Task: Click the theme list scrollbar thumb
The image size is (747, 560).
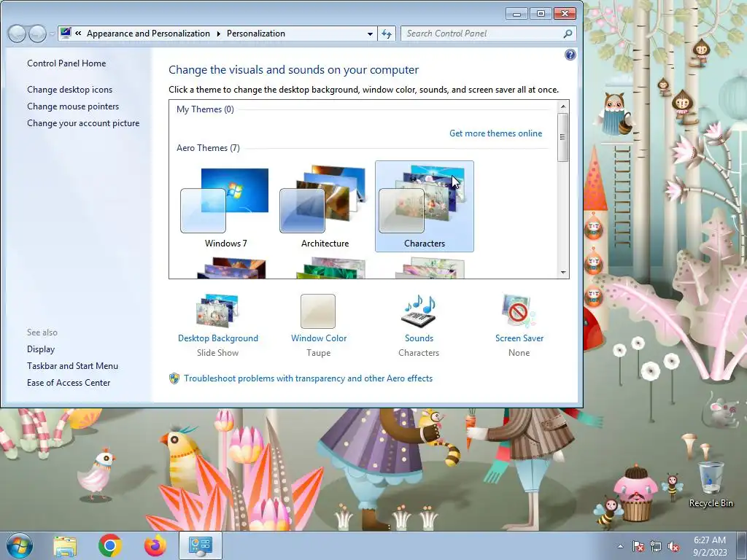Action: coord(563,137)
